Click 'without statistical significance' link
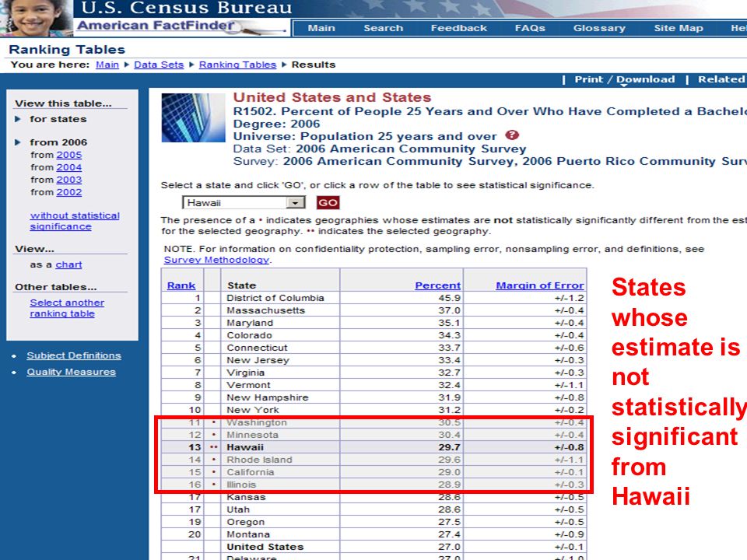 (x=75, y=221)
